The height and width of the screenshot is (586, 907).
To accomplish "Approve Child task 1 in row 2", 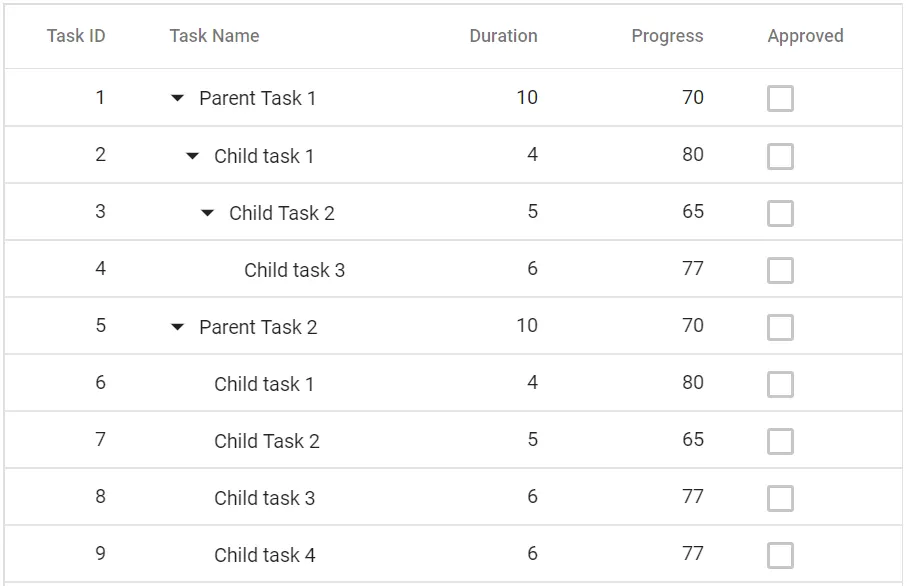I will pos(779,155).
